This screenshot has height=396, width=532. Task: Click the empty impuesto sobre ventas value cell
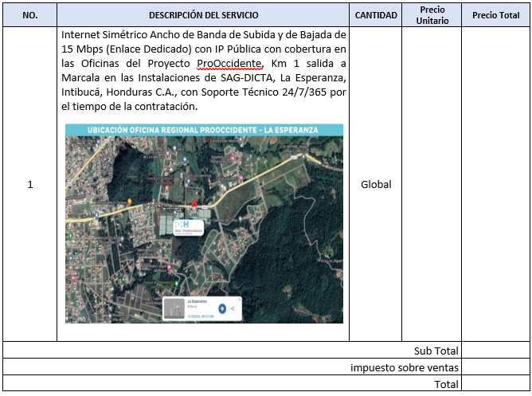[495, 367]
